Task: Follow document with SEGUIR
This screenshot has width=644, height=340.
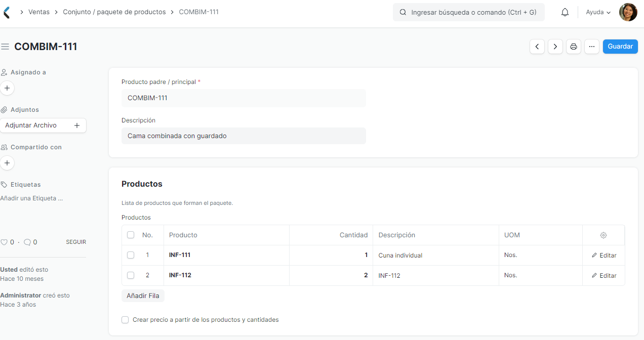Action: click(x=76, y=242)
